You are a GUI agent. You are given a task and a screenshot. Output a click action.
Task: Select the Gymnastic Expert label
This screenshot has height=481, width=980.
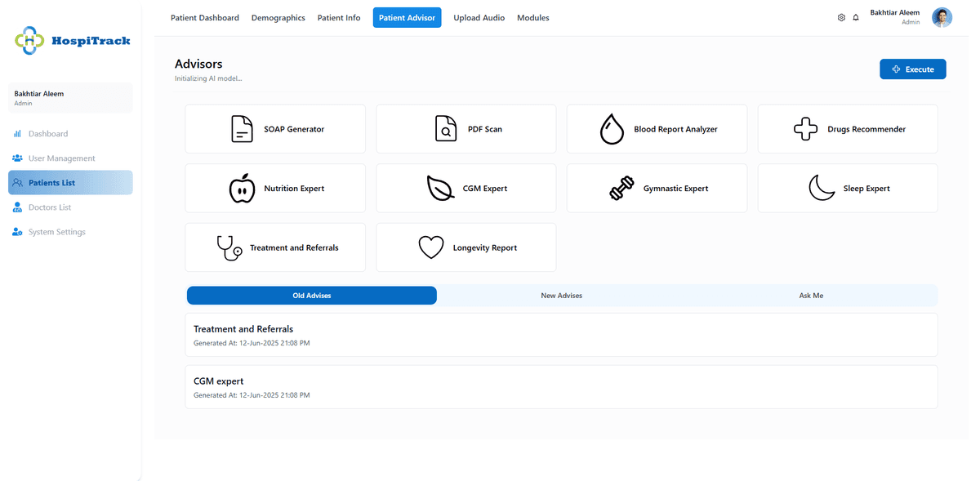[x=676, y=189]
